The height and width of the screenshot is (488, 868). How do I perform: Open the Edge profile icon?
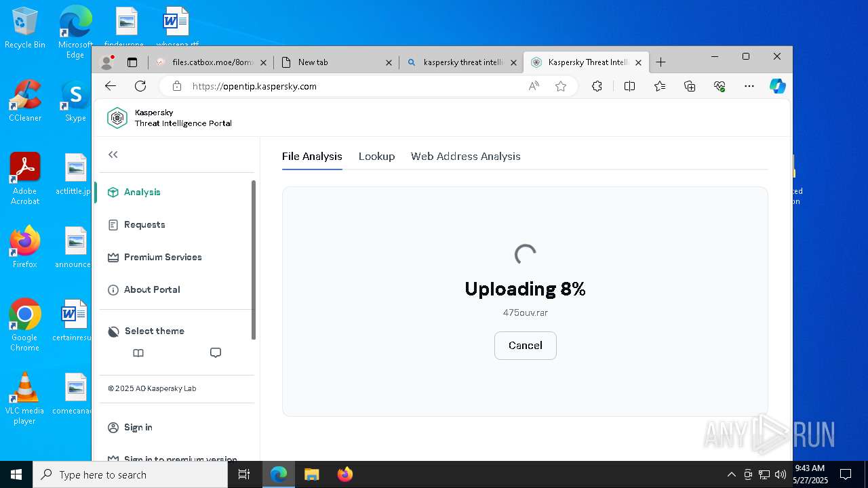tap(106, 62)
